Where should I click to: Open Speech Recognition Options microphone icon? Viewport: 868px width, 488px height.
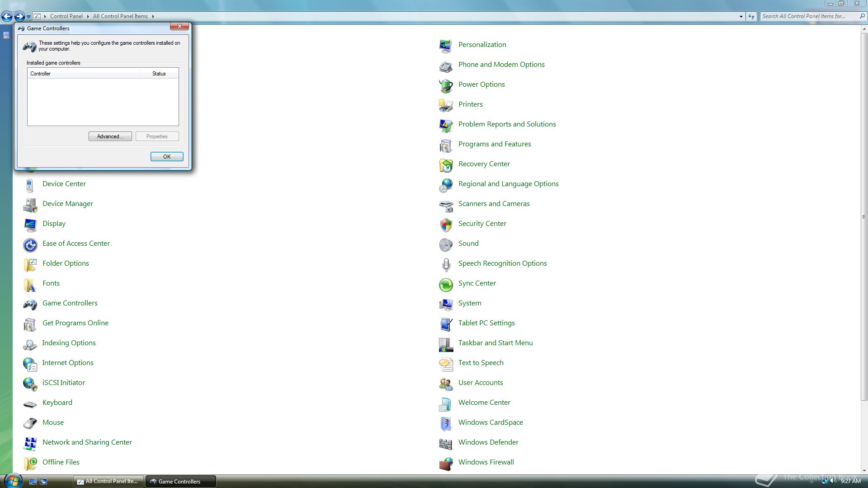[446, 264]
